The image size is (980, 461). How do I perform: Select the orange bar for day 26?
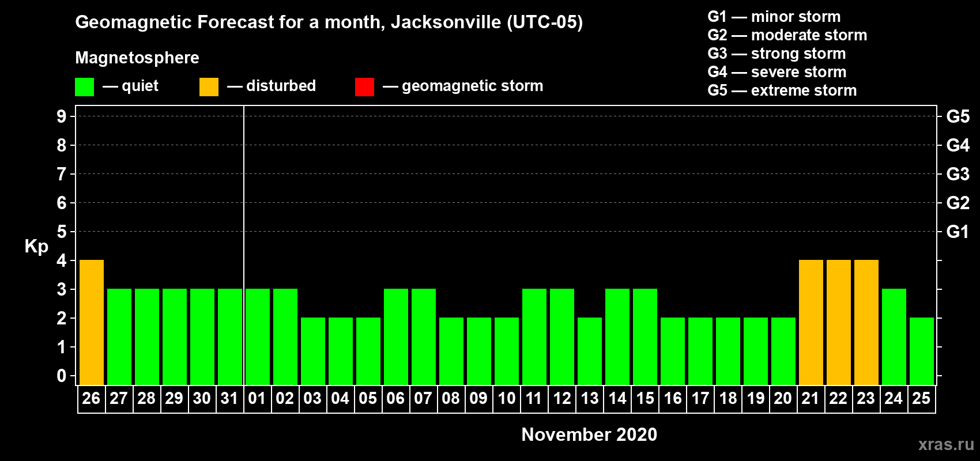pos(92,322)
